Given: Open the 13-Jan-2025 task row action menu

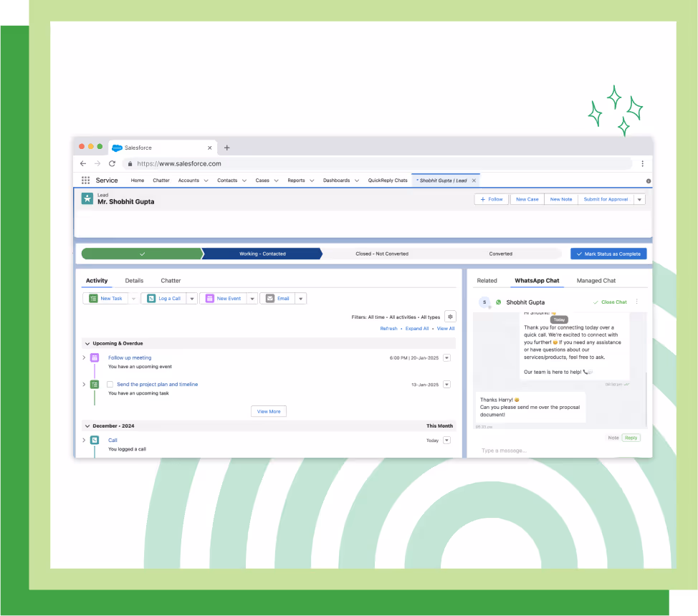Looking at the screenshot, I should (446, 385).
